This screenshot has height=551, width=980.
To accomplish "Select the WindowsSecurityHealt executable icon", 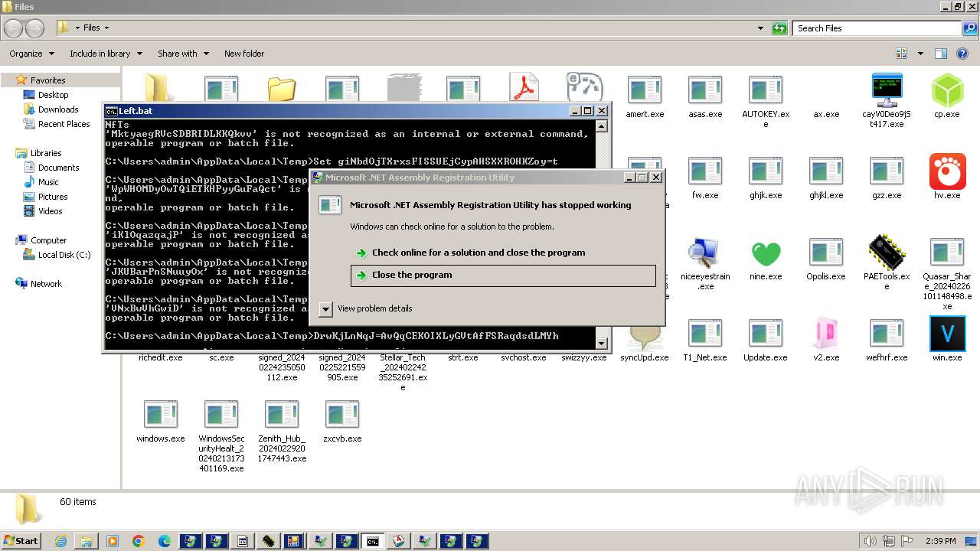I will tap(221, 415).
